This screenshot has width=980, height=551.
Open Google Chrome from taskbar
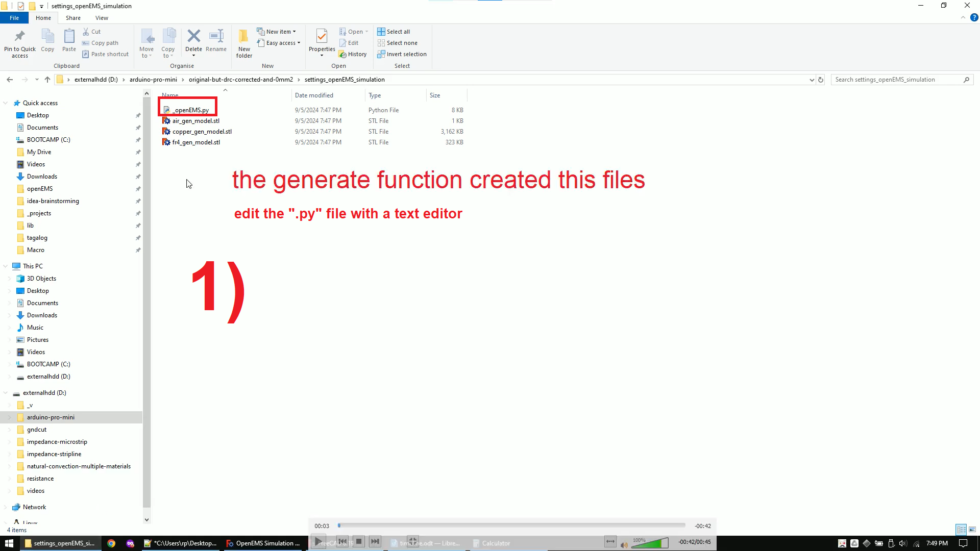(111, 543)
